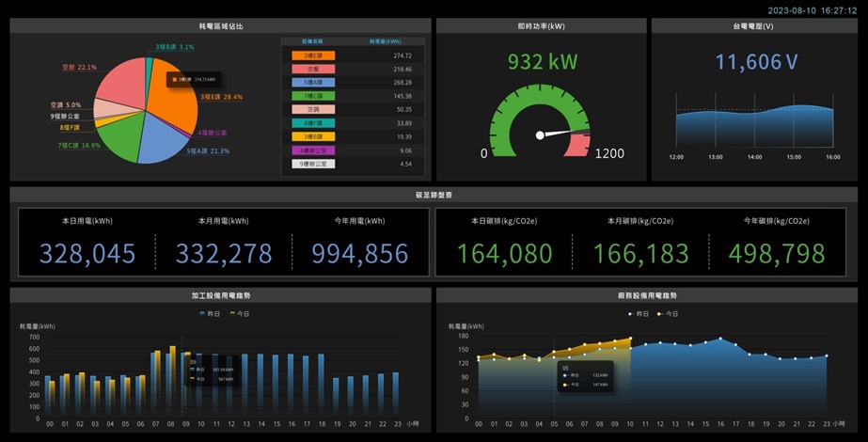The width and height of the screenshot is (868, 442).
Task: Toggle 今日 legend in 廠務設備用電趨勢 chart
Action: click(668, 314)
